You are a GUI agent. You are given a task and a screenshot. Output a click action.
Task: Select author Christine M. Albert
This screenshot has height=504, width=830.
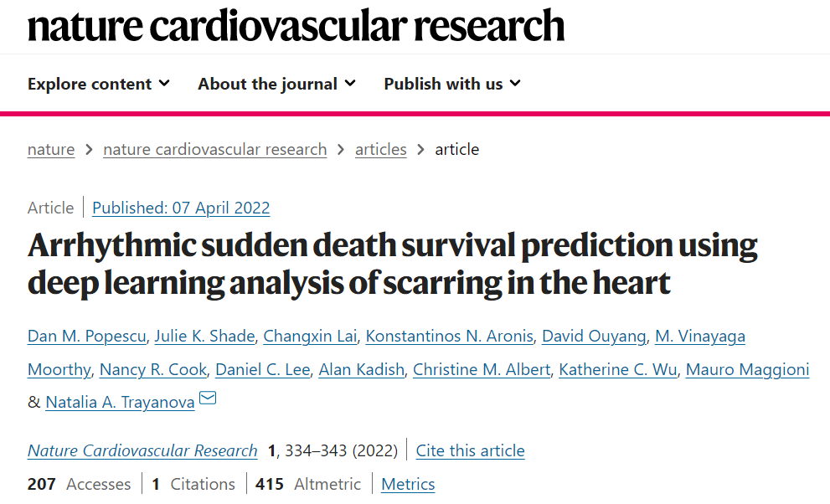click(x=482, y=370)
